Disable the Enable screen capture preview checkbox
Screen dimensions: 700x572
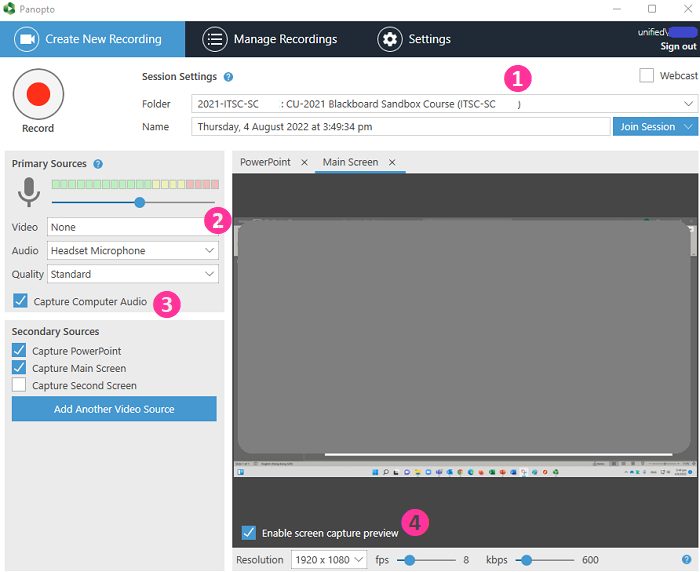click(249, 533)
